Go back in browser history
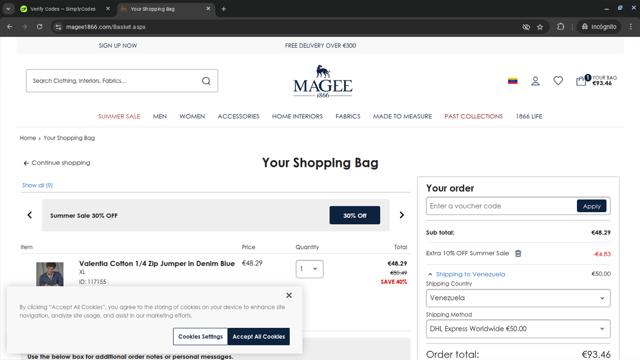This screenshot has width=640, height=360. pyautogui.click(x=10, y=27)
